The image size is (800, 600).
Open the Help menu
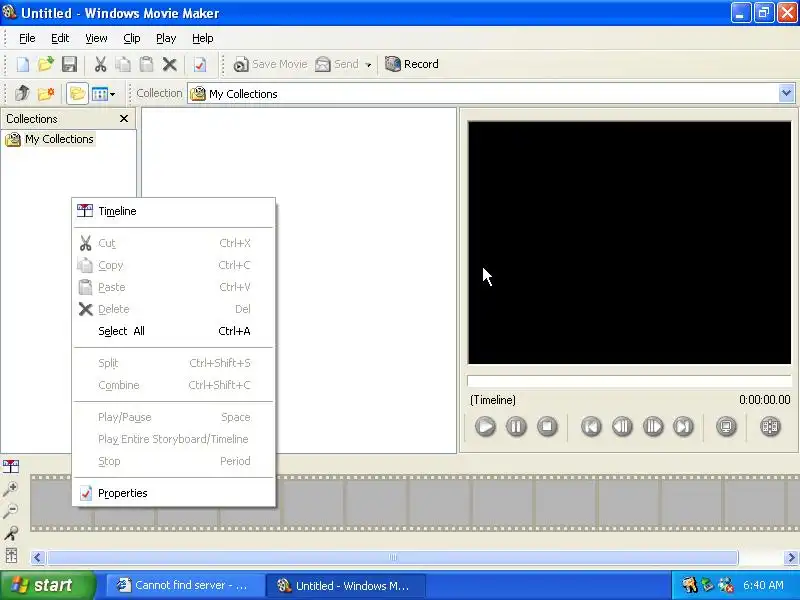point(203,38)
